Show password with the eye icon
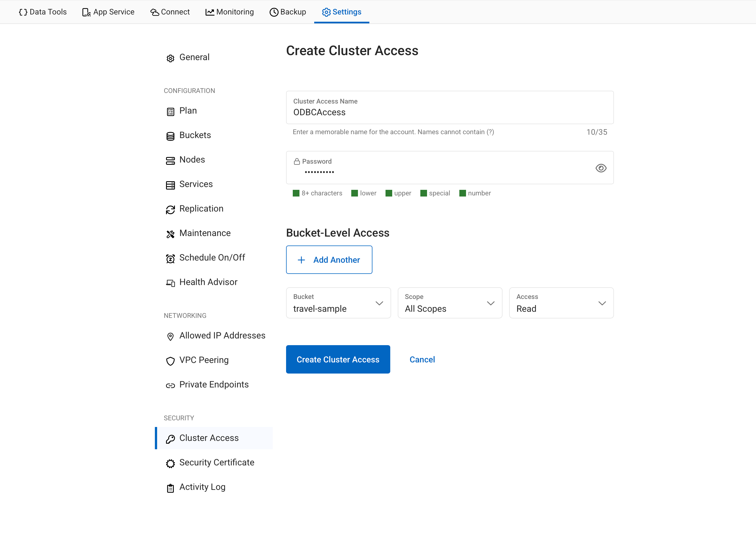The height and width of the screenshot is (545, 756). pyautogui.click(x=601, y=168)
